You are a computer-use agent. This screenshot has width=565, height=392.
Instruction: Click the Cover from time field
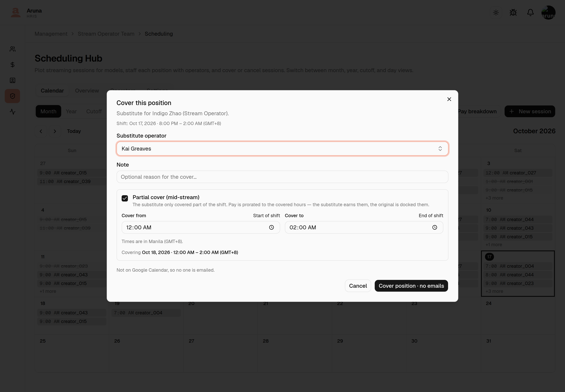[x=201, y=227]
